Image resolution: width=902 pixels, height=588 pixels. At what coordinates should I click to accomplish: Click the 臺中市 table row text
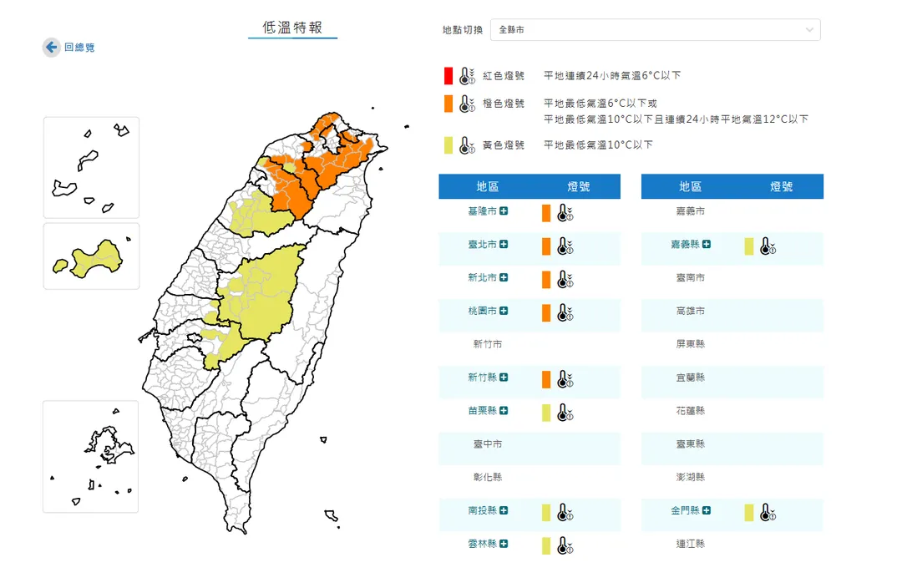[487, 444]
